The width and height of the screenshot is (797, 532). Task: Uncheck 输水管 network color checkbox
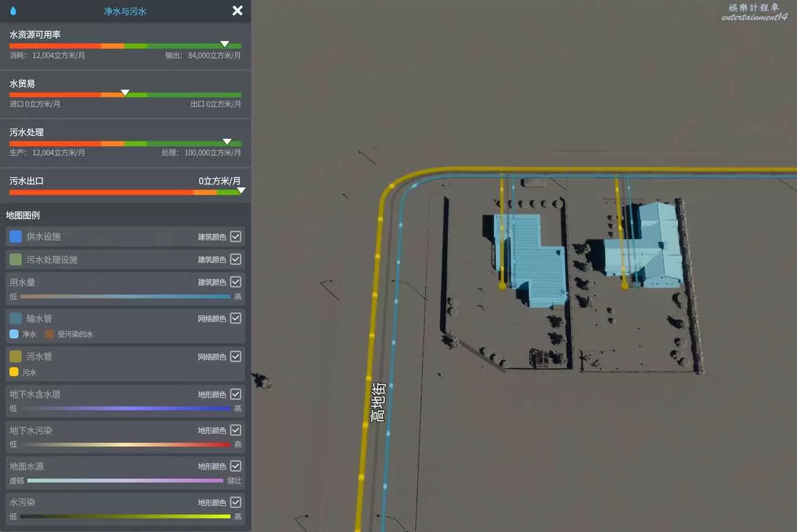tap(236, 319)
